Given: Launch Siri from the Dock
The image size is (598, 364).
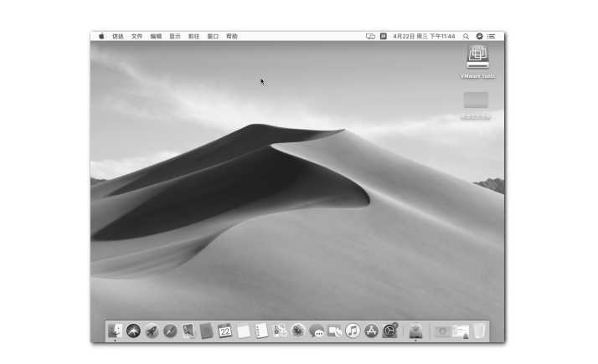Looking at the screenshot, I should pyautogui.click(x=133, y=331).
